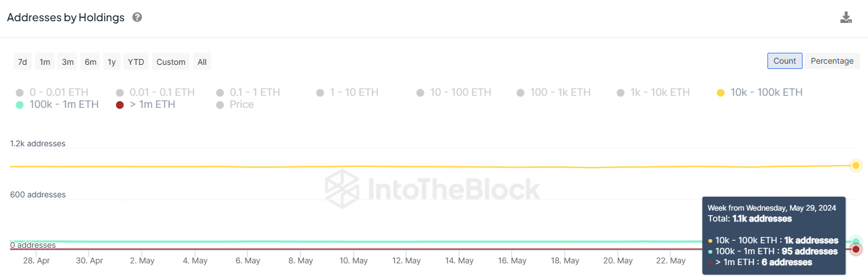Viewport: 868px width, 280px height.
Task: Open the help question mark icon
Action: pyautogui.click(x=137, y=17)
